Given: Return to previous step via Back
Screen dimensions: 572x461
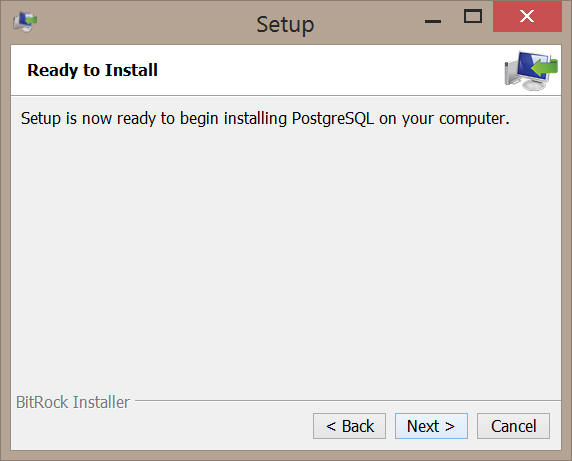Looking at the screenshot, I should point(349,426).
